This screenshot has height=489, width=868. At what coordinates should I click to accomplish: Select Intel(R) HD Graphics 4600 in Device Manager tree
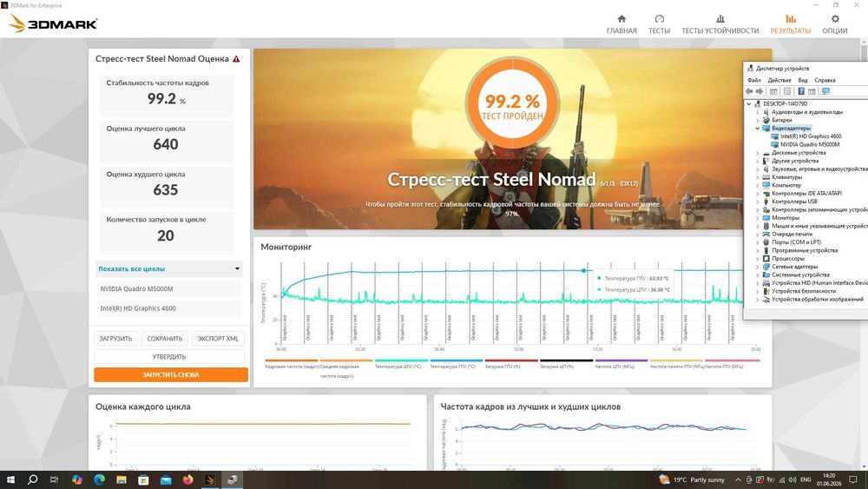(811, 136)
